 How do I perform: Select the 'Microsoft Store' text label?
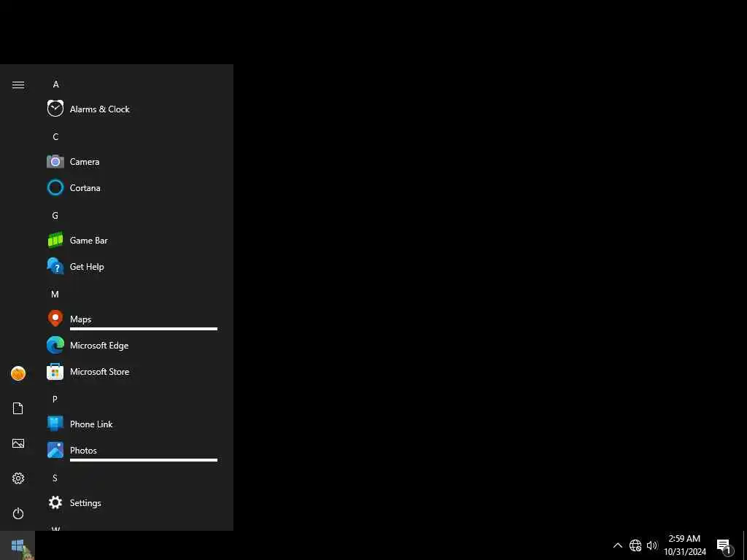tap(99, 371)
